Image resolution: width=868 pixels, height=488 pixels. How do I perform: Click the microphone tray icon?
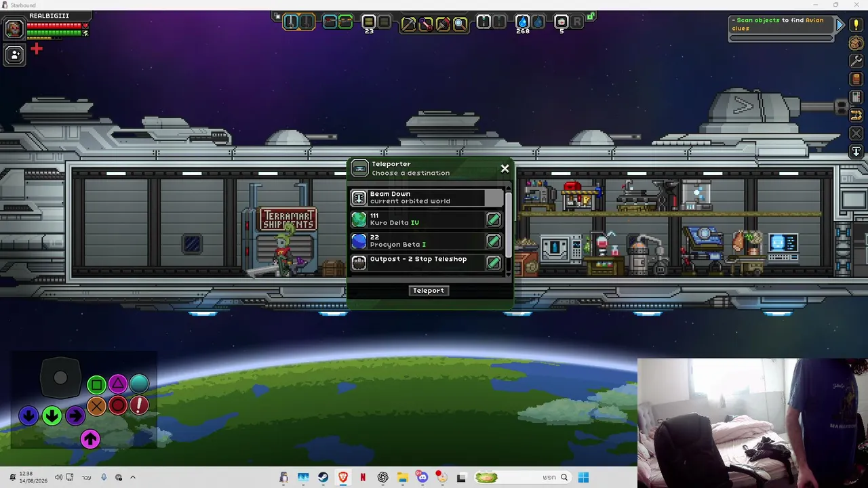pos(104,477)
